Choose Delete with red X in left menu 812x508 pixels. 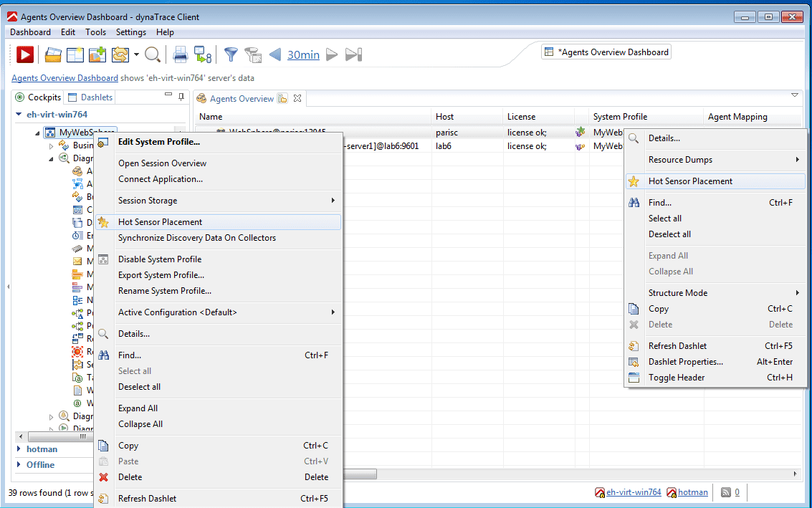pyautogui.click(x=218, y=477)
